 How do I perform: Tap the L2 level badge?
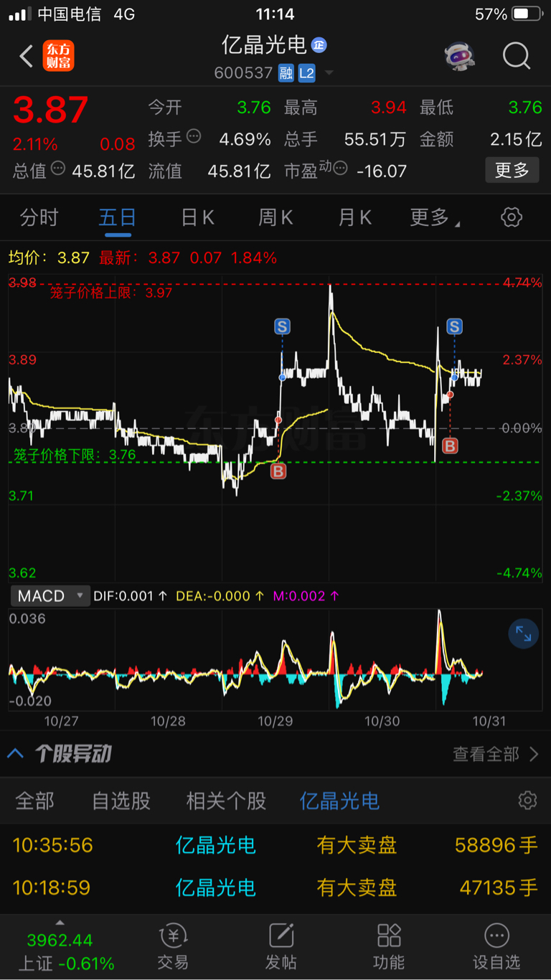[x=307, y=73]
